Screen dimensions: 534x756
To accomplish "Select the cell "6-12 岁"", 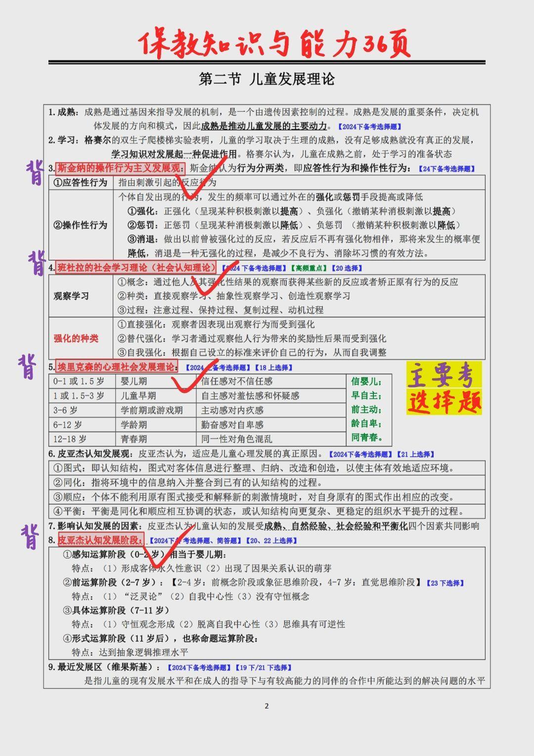I will coord(83,425).
